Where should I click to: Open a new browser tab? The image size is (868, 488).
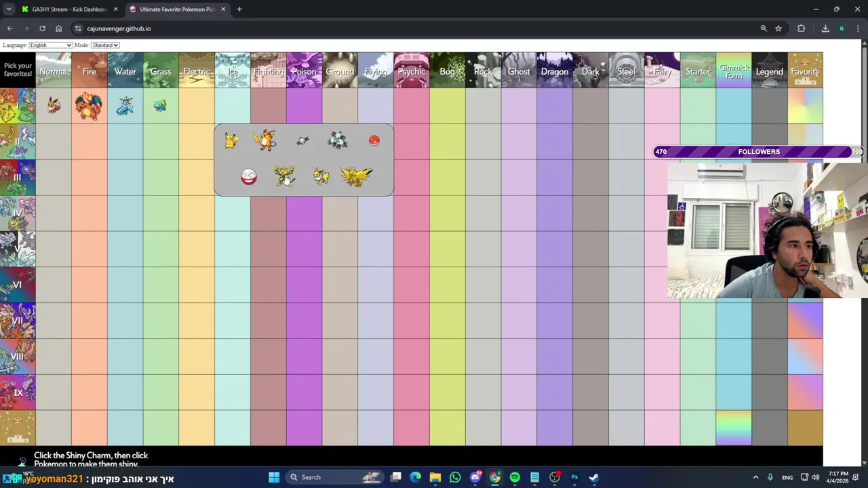[239, 9]
